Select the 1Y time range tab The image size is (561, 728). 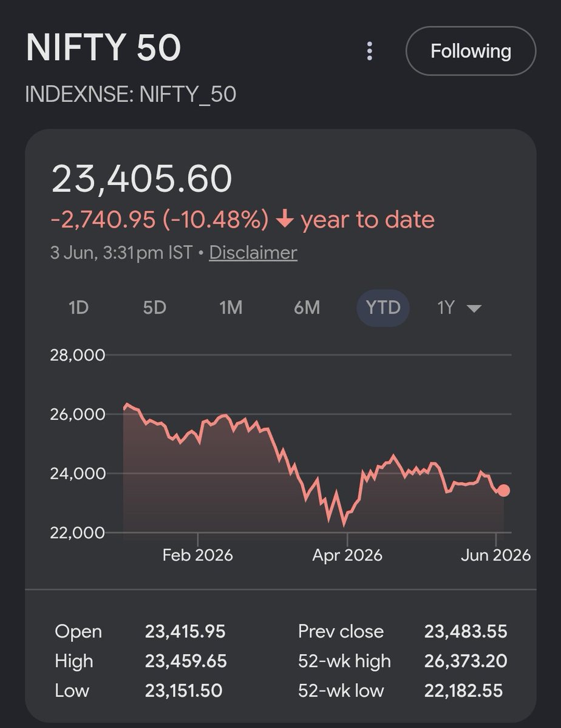pyautogui.click(x=446, y=308)
